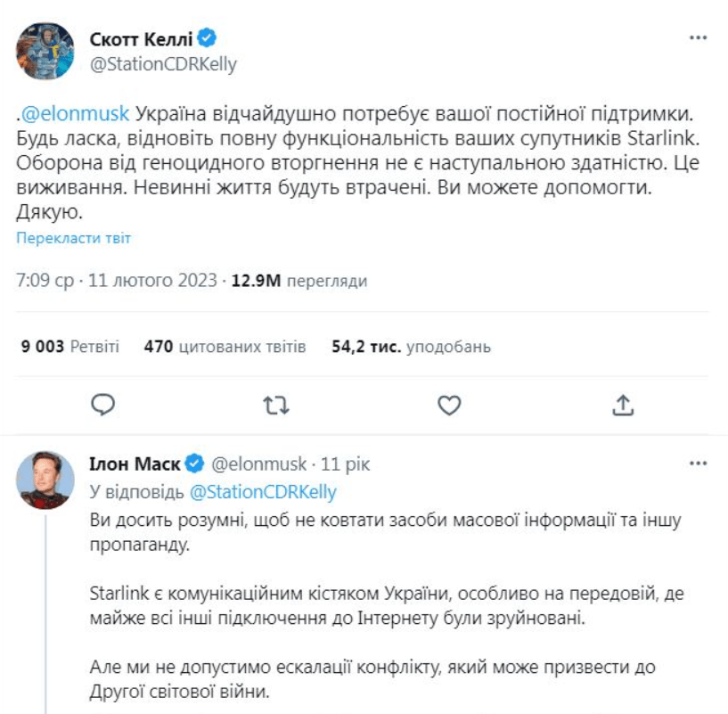Retweet Scott Kelly's tweet

277,405
